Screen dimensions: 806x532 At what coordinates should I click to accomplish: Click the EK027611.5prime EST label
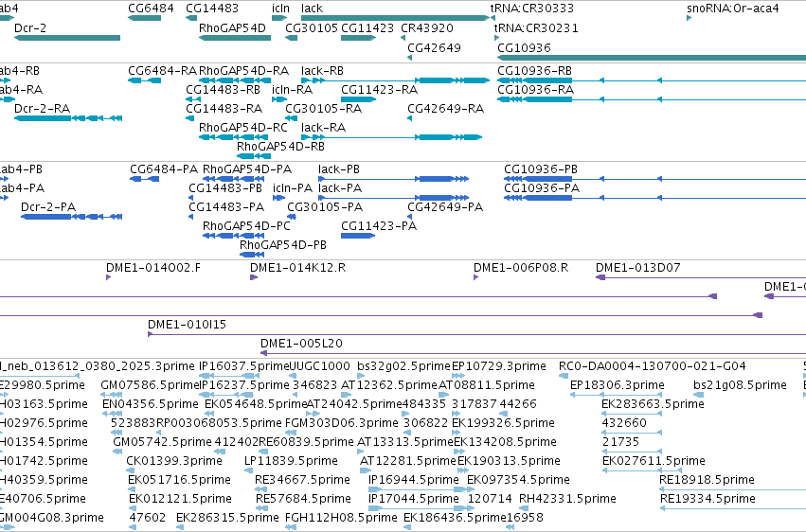(654, 462)
